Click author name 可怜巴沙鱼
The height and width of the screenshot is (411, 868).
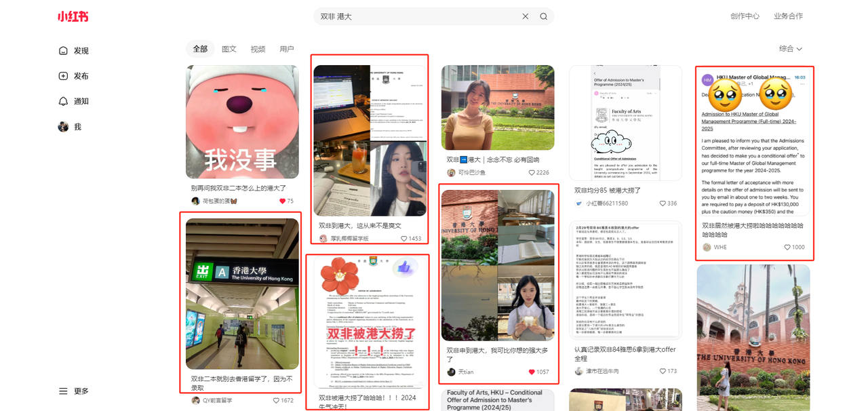(x=472, y=172)
